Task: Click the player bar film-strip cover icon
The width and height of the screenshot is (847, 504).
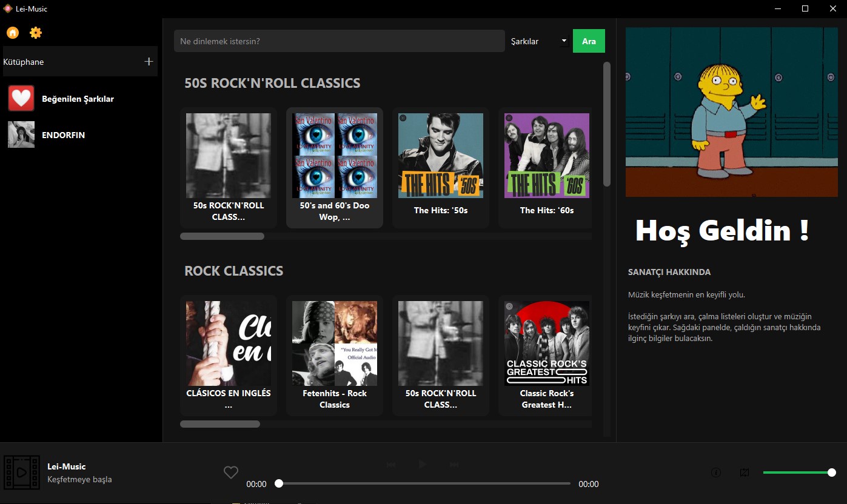Action: coord(21,472)
